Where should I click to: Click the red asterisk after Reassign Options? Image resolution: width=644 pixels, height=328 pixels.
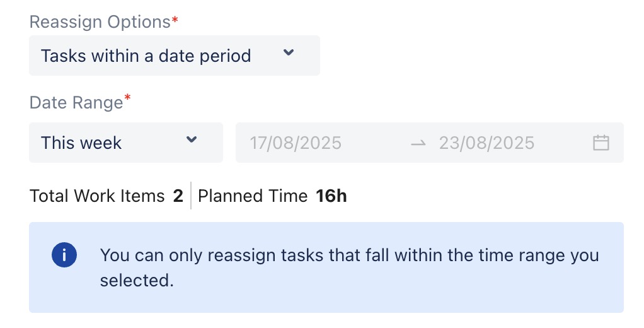point(175,20)
